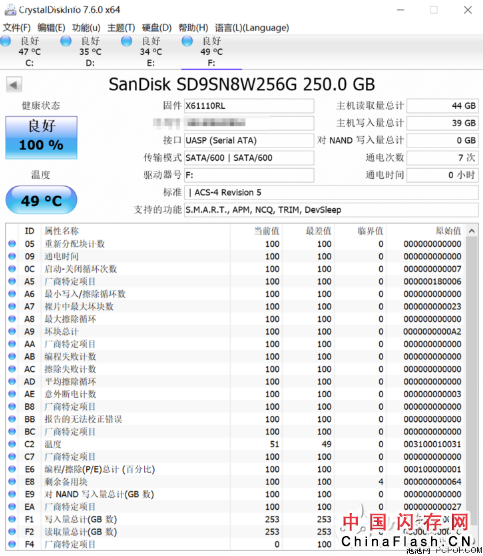Viewport: 483px width, 556px height.
Task: Click the power on count value 7 次
Action: [x=442, y=158]
